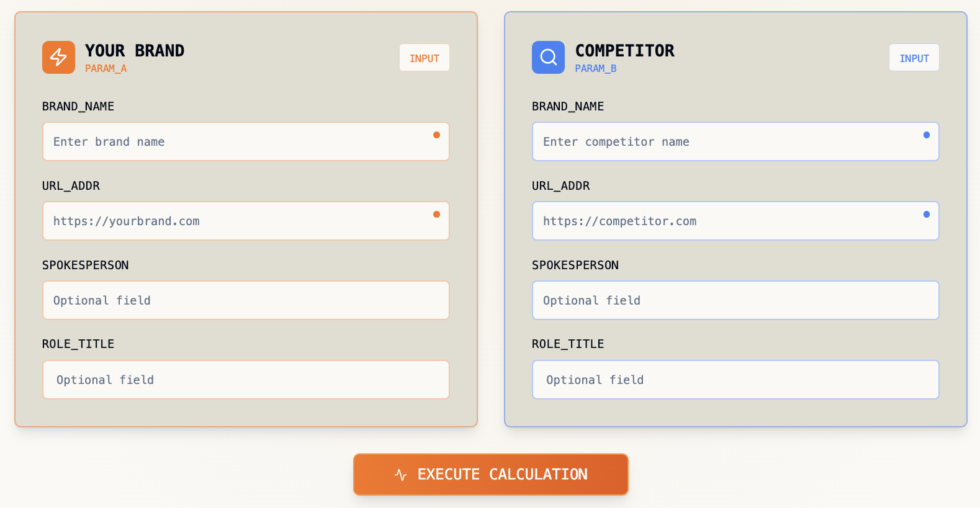980x508 pixels.
Task: Click the lightning bolt icon on YOUR BRAND card
Action: pos(58,57)
